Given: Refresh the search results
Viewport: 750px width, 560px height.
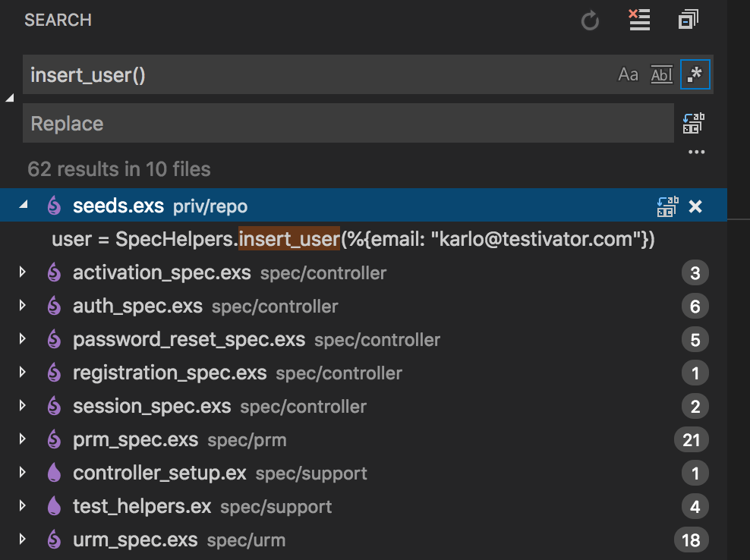Looking at the screenshot, I should (x=590, y=20).
